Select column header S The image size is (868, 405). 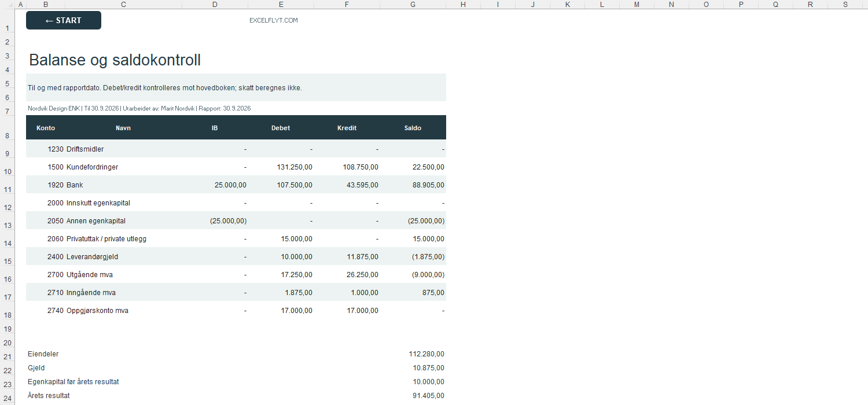845,4
